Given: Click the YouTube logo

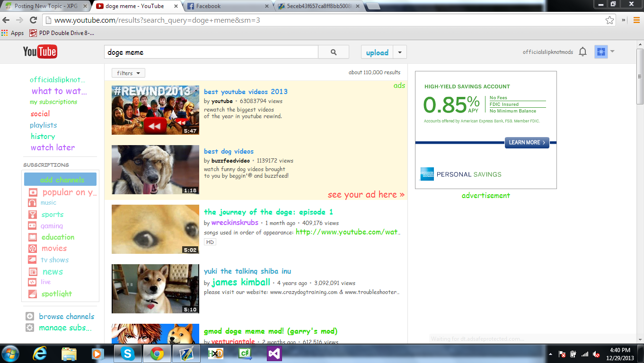Looking at the screenshot, I should pyautogui.click(x=40, y=52).
